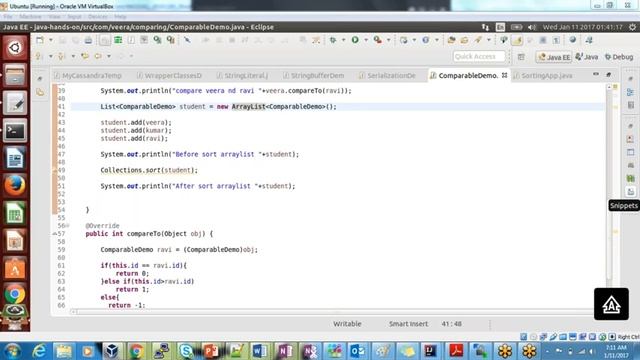Open the External Tools dropdown arrow
This screenshot has width=640, height=360.
click(x=388, y=40)
